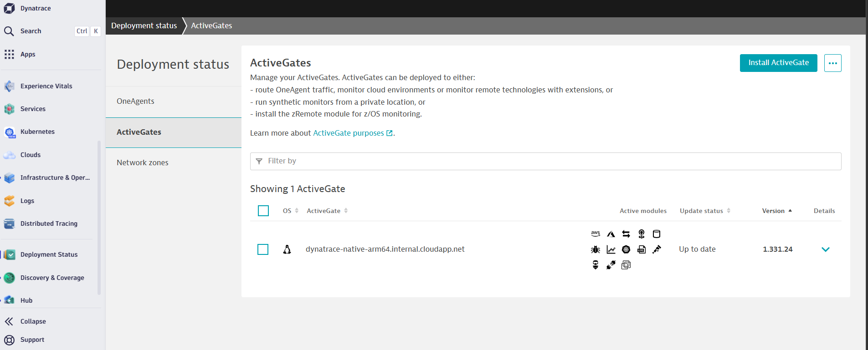Click the 'Up to date' status
The image size is (868, 350).
point(697,249)
